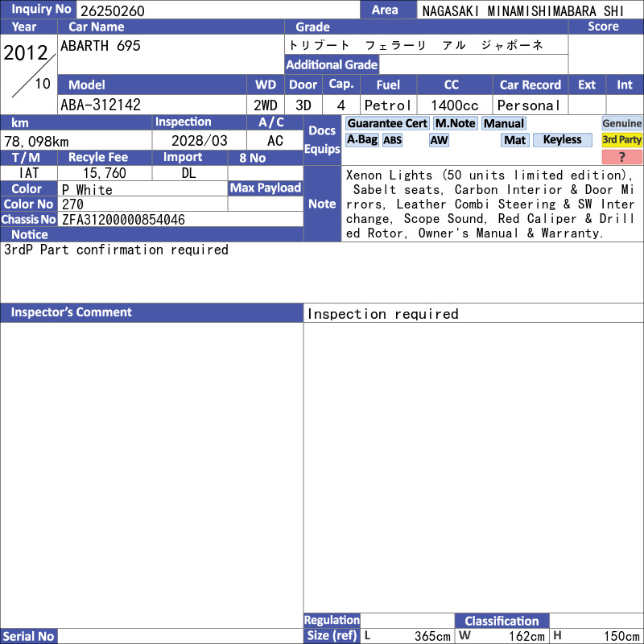Viewport: 644px width, 644px height.
Task: Click the Additional Grade label
Action: click(332, 64)
